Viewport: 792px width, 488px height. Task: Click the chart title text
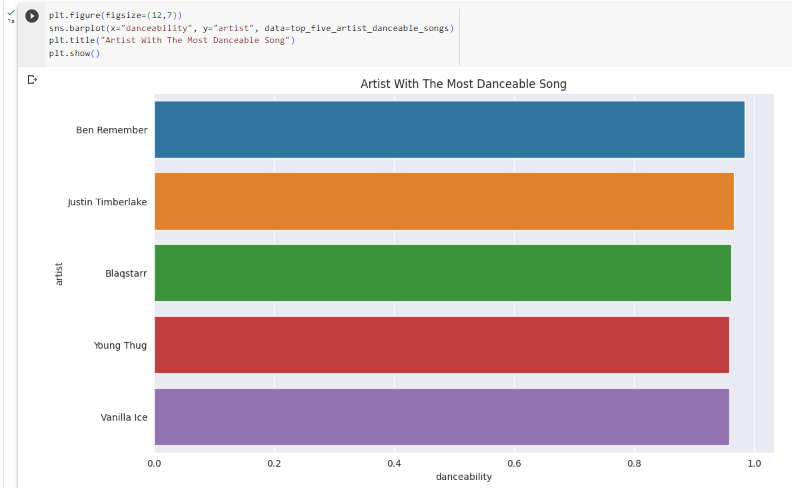[463, 84]
